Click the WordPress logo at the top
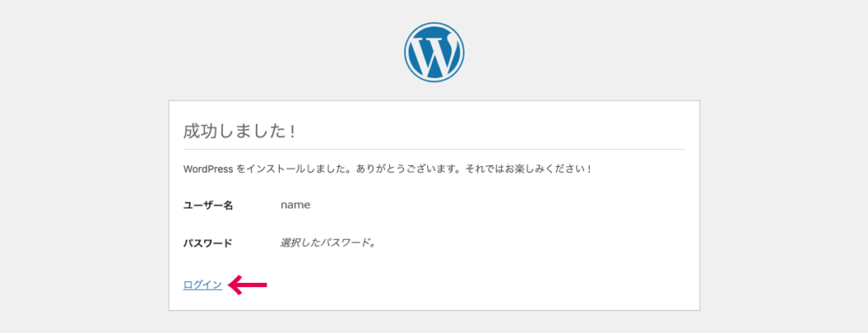This screenshot has width=868, height=333. click(x=434, y=53)
